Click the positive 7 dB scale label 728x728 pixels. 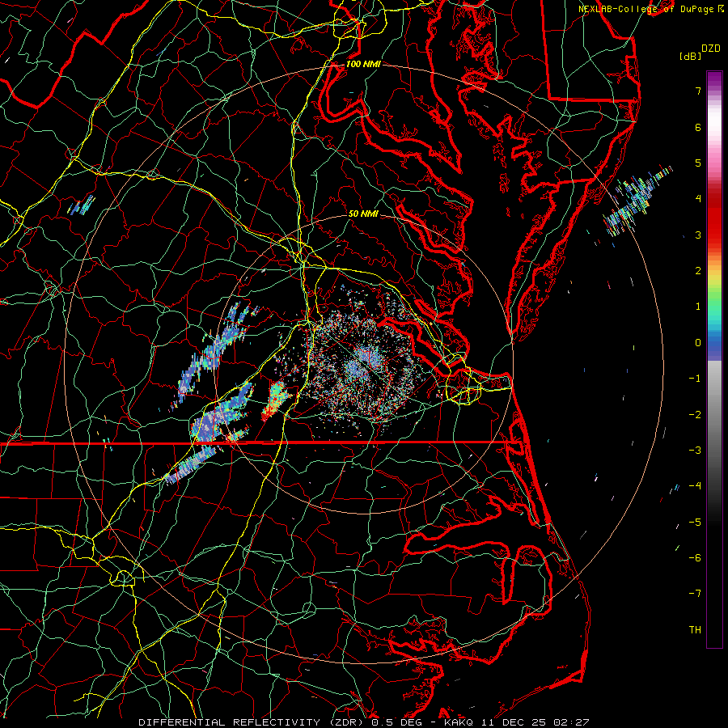(x=698, y=91)
